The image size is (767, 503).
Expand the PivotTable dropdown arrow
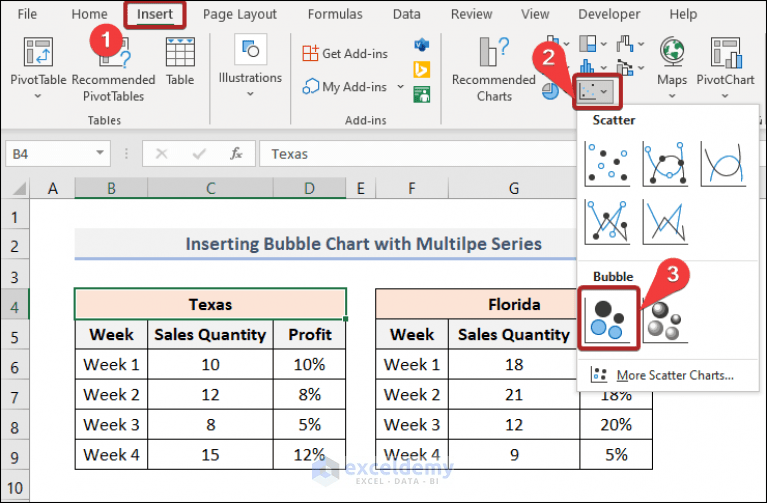pos(38,95)
